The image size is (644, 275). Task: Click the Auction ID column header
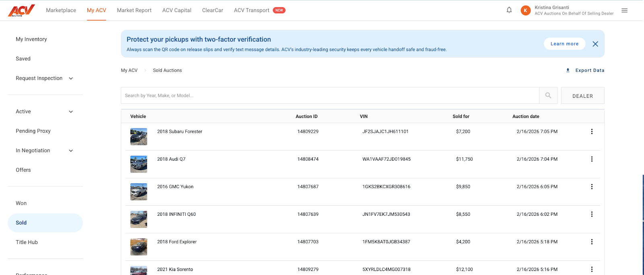(307, 116)
